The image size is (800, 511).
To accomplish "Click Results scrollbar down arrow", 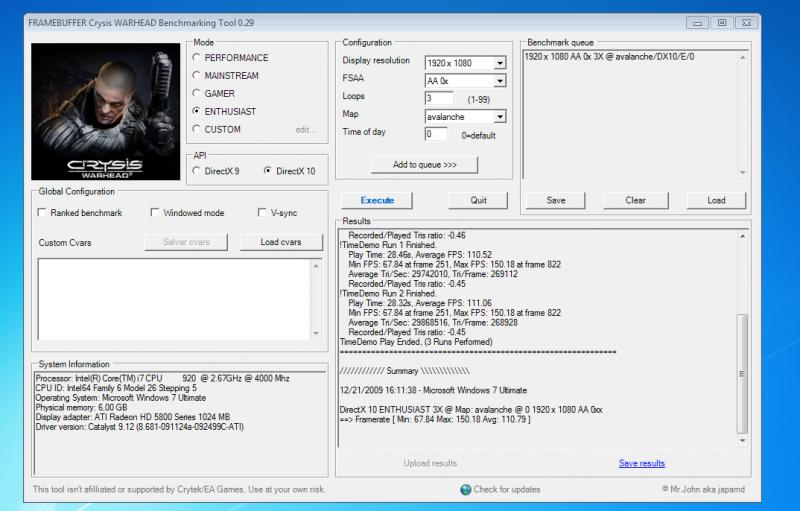I will [742, 441].
